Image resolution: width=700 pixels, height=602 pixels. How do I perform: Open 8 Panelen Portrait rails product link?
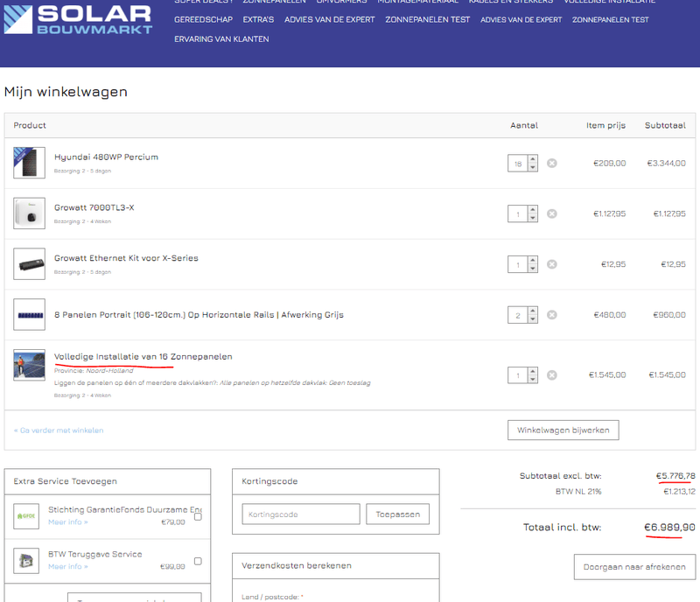(199, 315)
